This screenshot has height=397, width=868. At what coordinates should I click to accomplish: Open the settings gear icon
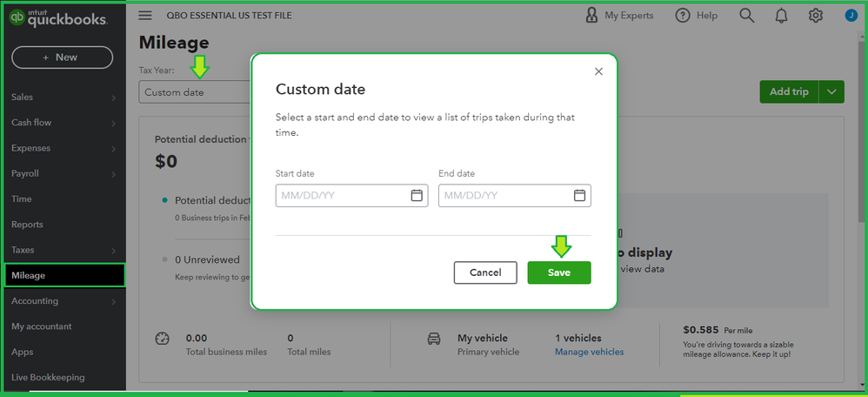point(815,15)
